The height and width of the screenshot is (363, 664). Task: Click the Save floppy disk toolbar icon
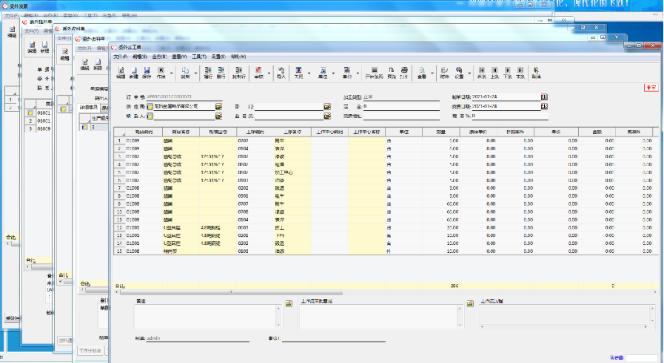[147, 72]
